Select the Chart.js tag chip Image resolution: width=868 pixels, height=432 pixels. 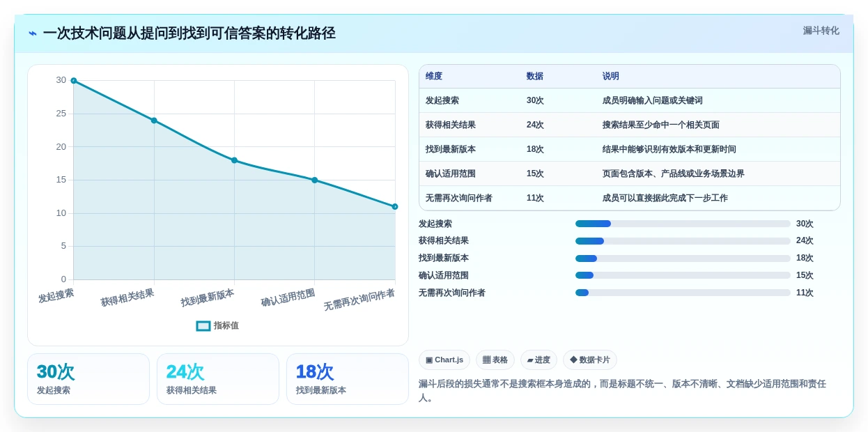[x=444, y=360]
